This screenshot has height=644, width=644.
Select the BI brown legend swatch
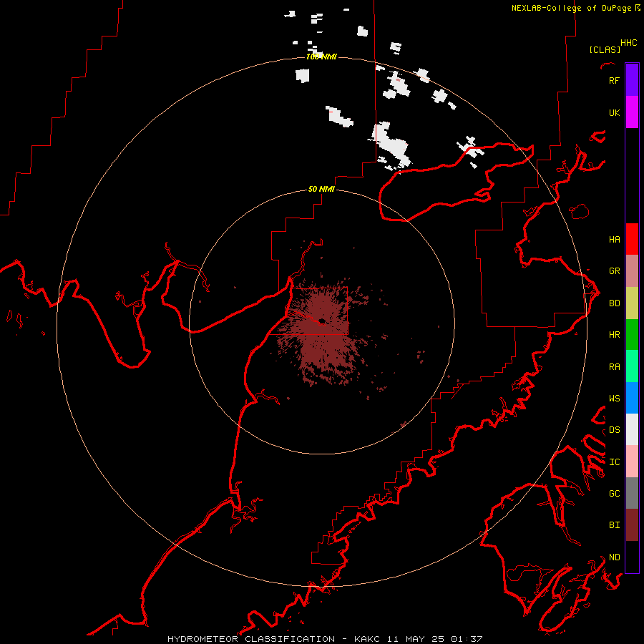(632, 525)
